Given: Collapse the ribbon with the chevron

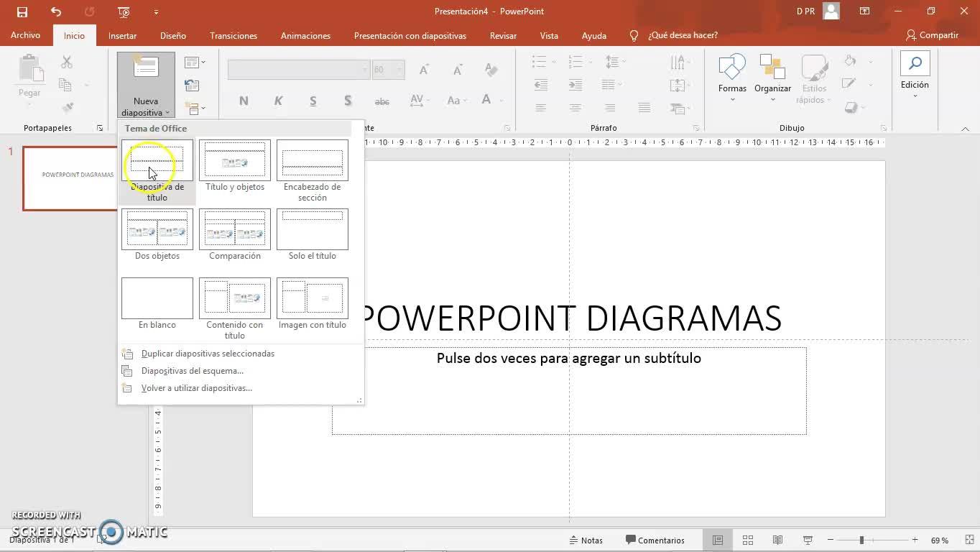Looking at the screenshot, I should [x=965, y=129].
